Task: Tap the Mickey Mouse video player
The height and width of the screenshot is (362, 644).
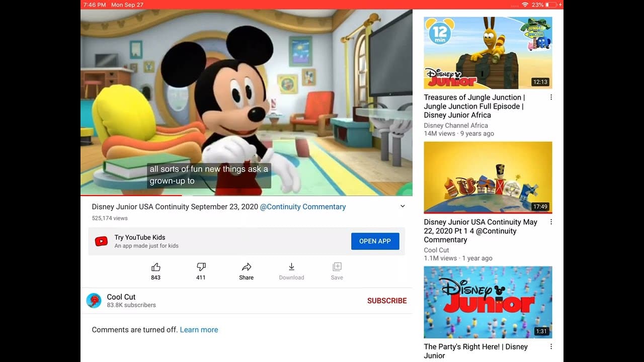Action: [247, 103]
